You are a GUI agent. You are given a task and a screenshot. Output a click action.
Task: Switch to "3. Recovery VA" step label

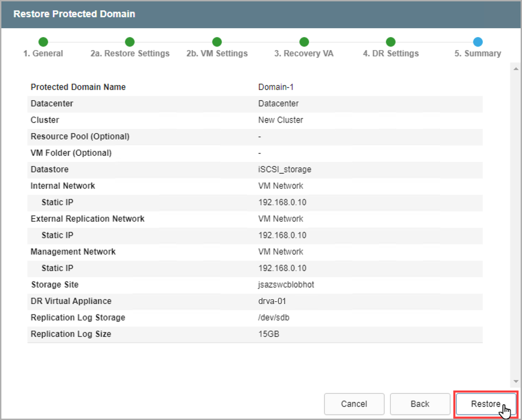click(304, 54)
